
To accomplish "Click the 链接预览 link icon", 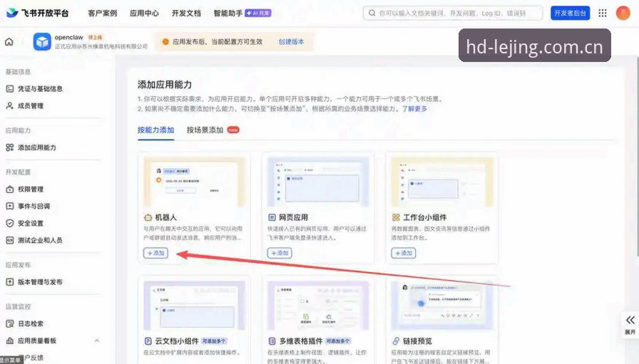I will tap(396, 340).
